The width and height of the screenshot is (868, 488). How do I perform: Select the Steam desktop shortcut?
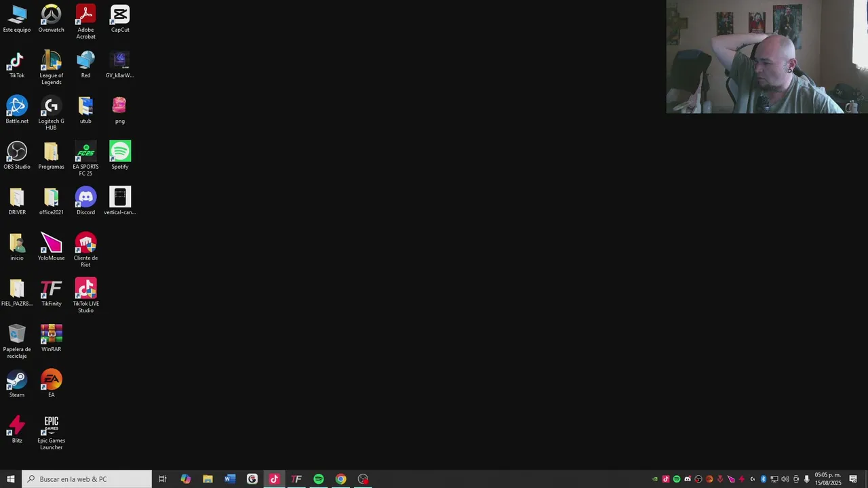[x=17, y=384]
